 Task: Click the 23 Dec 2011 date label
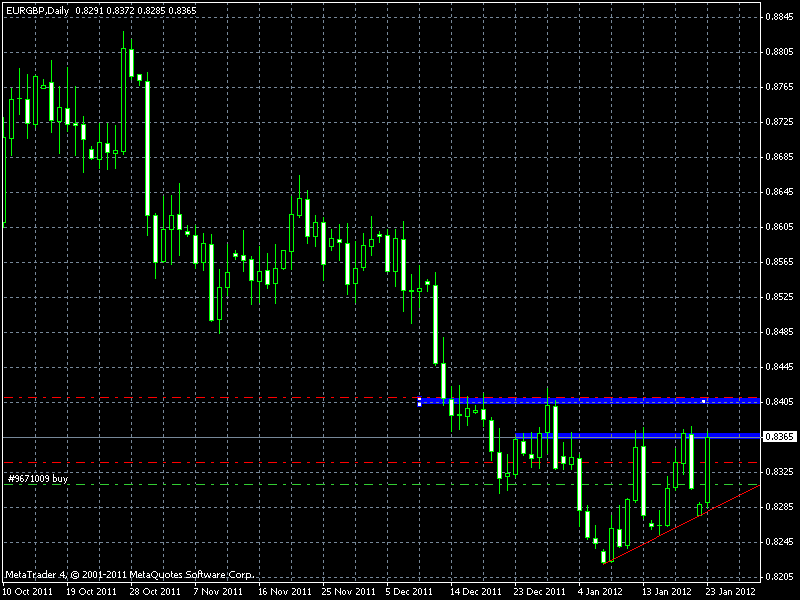540,592
